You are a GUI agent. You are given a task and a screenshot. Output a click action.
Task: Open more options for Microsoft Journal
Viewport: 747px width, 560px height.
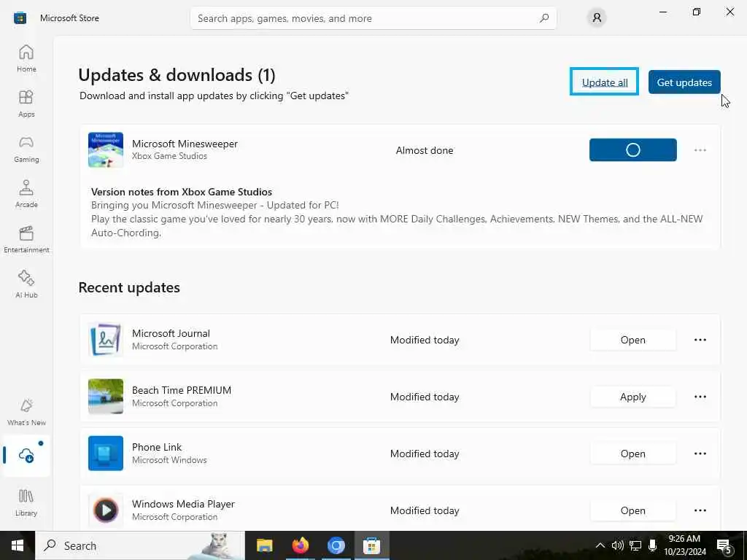[700, 340]
